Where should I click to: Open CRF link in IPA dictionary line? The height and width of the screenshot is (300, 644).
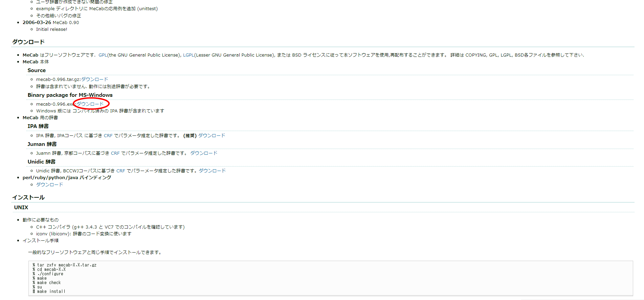(108, 135)
